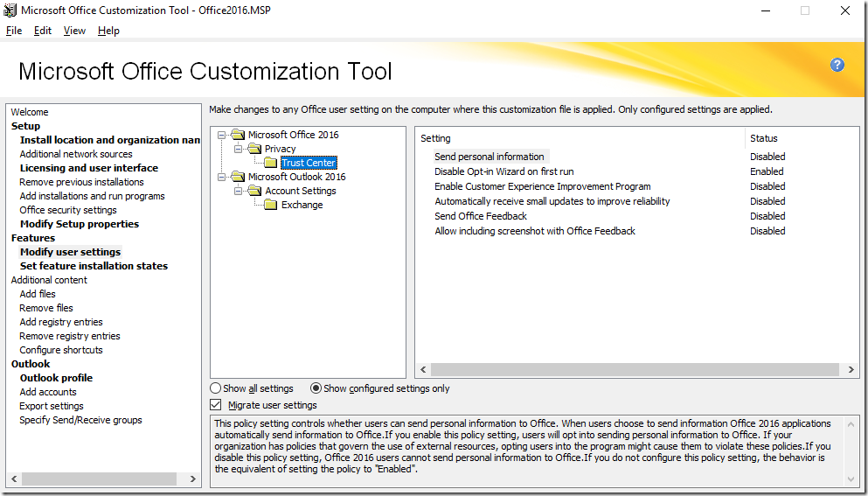This screenshot has height=496, width=868.
Task: Select Show configured settings only option
Action: click(316, 388)
